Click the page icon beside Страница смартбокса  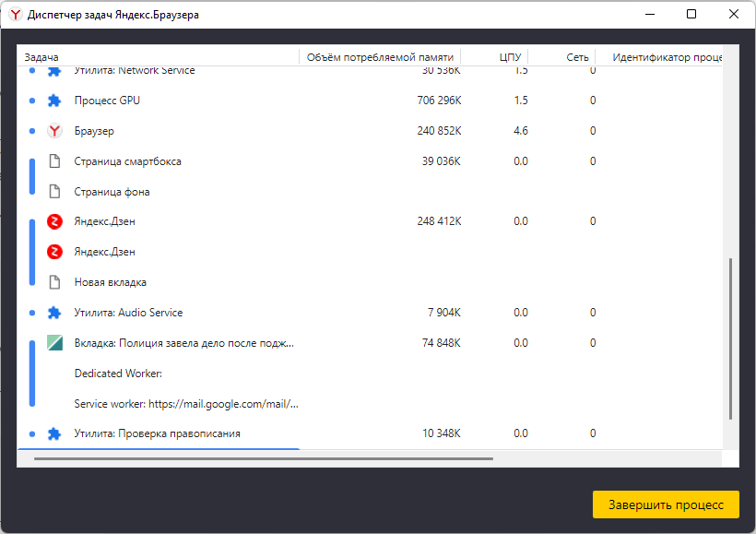(x=55, y=161)
